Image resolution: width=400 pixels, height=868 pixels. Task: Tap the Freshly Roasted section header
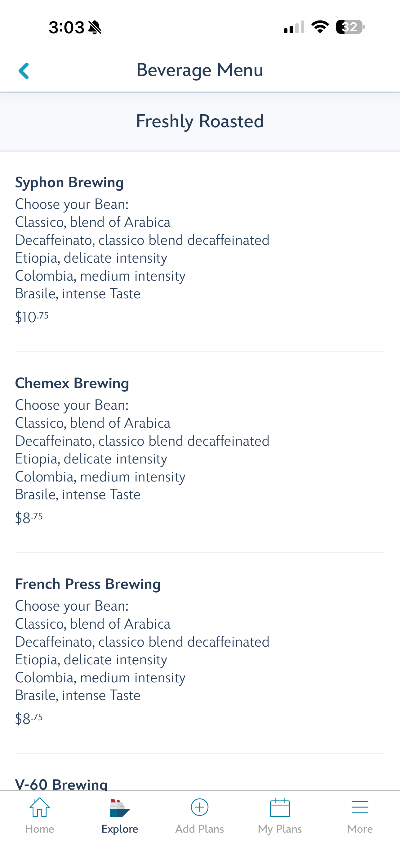pos(200,121)
